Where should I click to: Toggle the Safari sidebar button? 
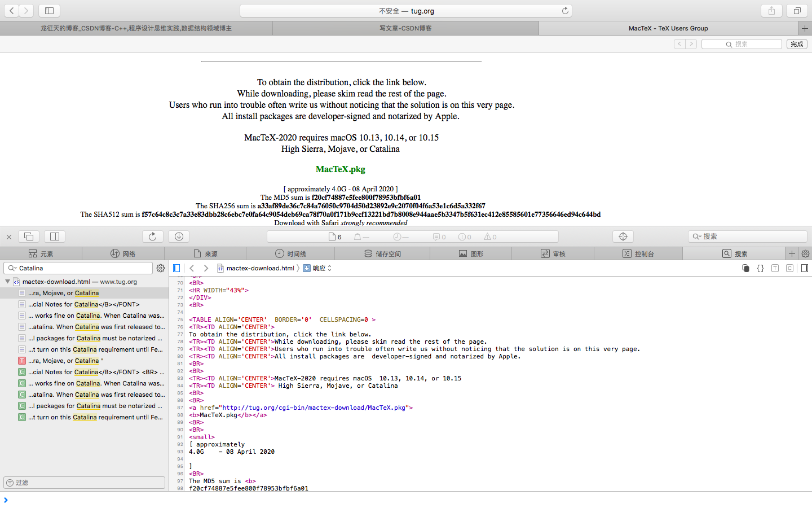[x=49, y=11]
